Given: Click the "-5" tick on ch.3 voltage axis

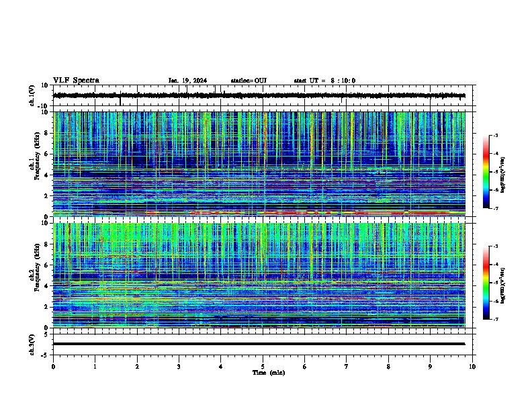Looking at the screenshot, I should click(46, 355).
